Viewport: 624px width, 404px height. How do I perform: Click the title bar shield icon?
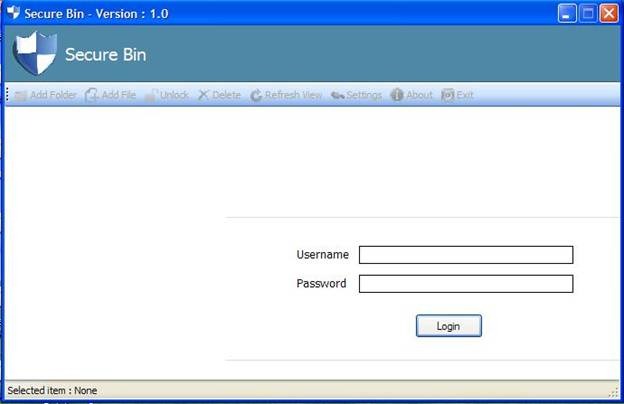[13, 12]
